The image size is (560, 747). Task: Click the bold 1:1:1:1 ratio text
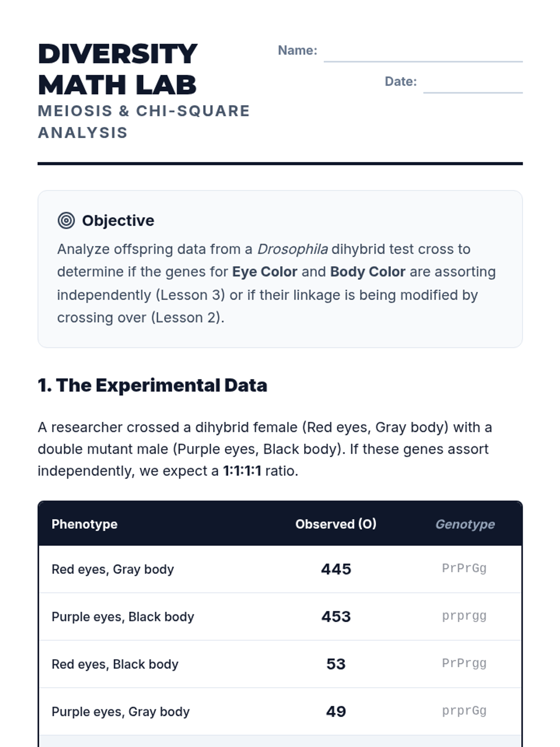click(242, 471)
